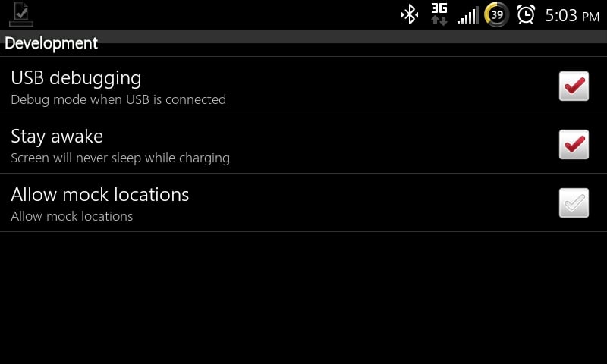This screenshot has width=607, height=364.
Task: Tap the Allow mock locations subtitle text
Action: (x=71, y=216)
